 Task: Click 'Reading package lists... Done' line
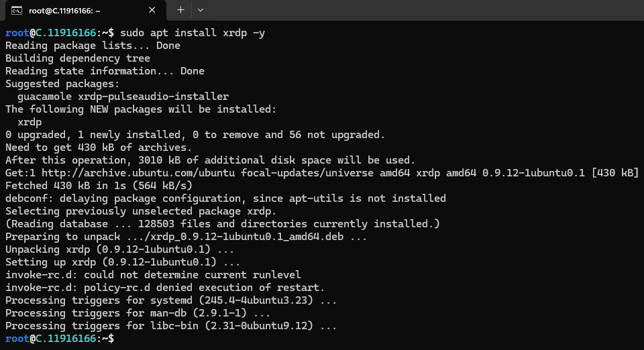click(93, 46)
